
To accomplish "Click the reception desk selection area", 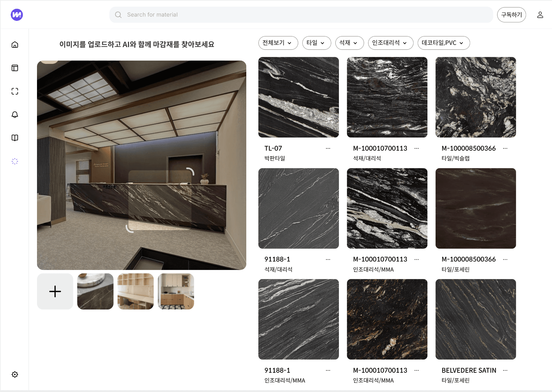I will click(160, 200).
